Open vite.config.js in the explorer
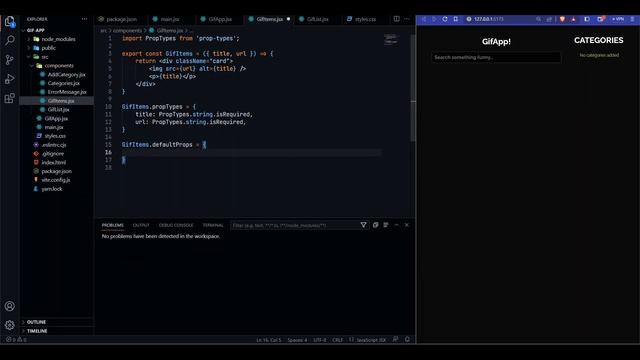This screenshot has height=360, width=640. [57, 180]
